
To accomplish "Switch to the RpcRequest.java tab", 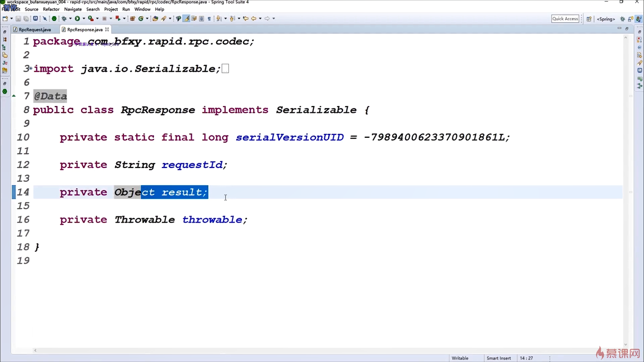I will coord(35,29).
